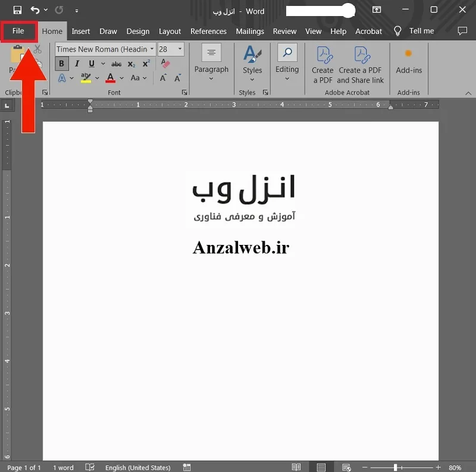Viewport: 476px width, 472px height.
Task: Click inside the Times New Roman font name box
Action: point(102,49)
